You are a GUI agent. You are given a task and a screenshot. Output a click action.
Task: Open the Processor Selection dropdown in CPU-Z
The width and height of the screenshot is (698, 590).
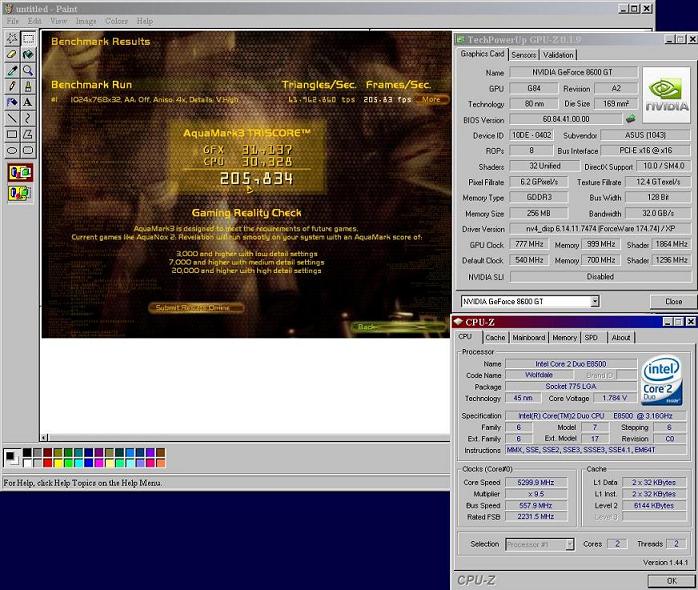(569, 544)
